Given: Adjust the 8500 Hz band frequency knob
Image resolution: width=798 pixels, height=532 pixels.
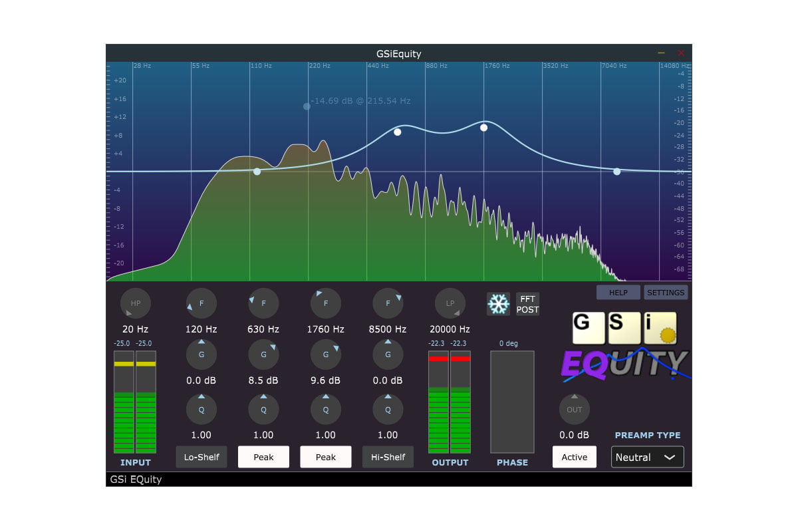Looking at the screenshot, I should pos(388,303).
